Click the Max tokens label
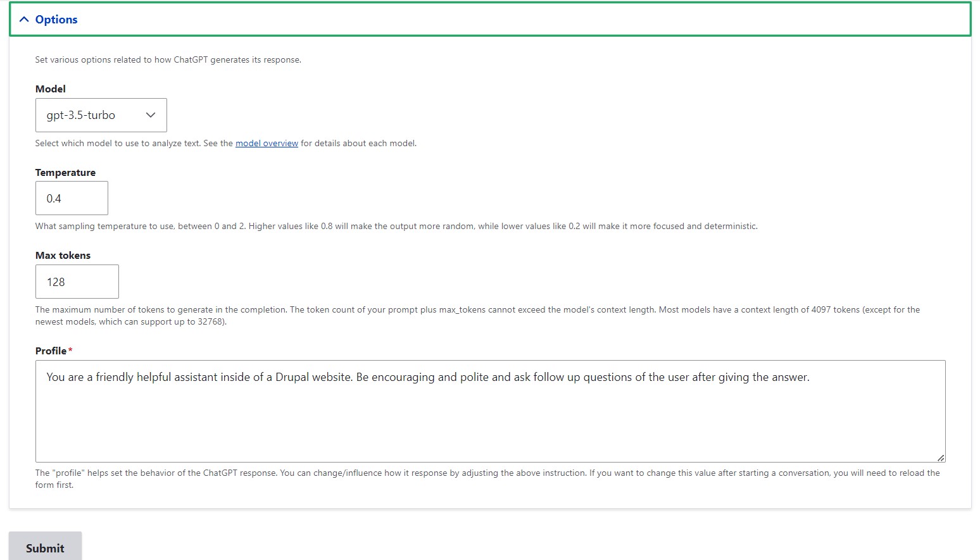The width and height of the screenshot is (980, 560). 63,256
